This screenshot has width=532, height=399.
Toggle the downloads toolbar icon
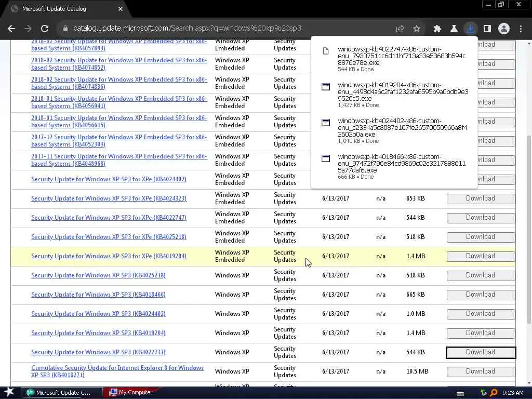click(x=471, y=29)
